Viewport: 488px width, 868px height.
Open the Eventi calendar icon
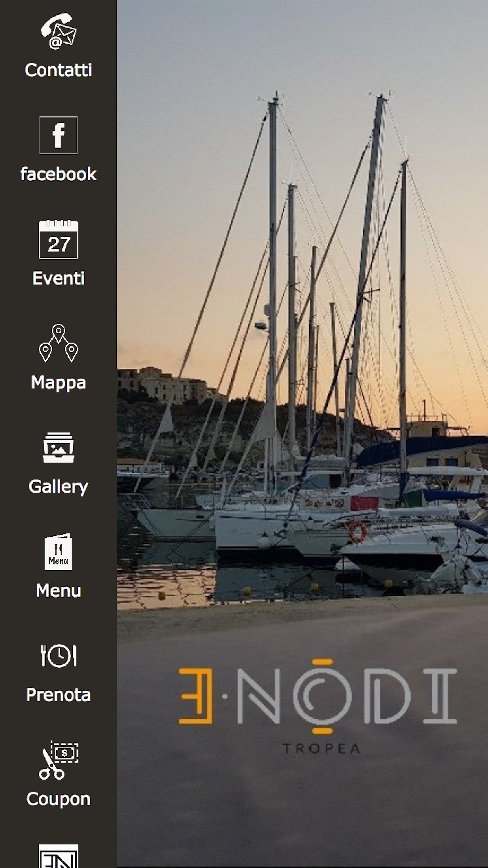pos(59,239)
